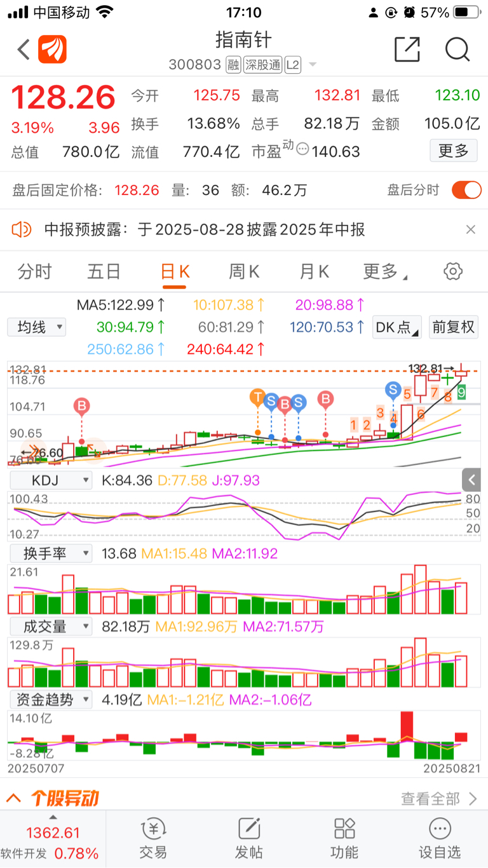Expand the 软件开发 index panel
This screenshot has width=488, height=868.
(53, 839)
